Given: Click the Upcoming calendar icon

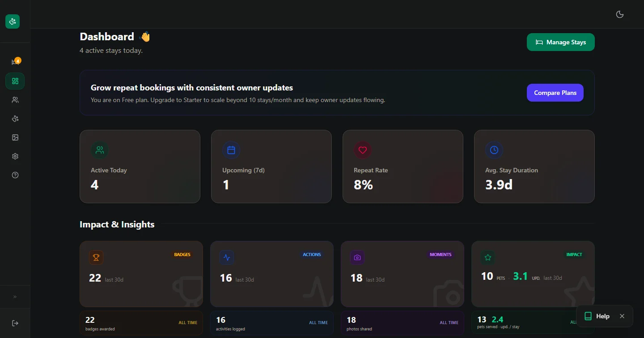Looking at the screenshot, I should click(231, 150).
